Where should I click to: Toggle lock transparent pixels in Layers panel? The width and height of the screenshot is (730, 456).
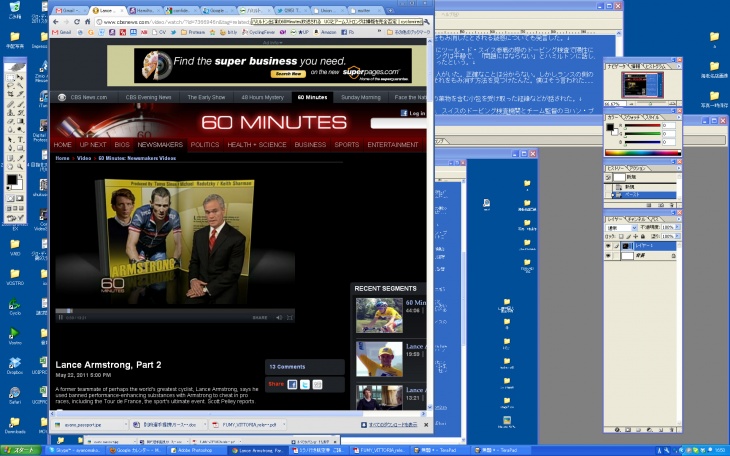pos(621,236)
